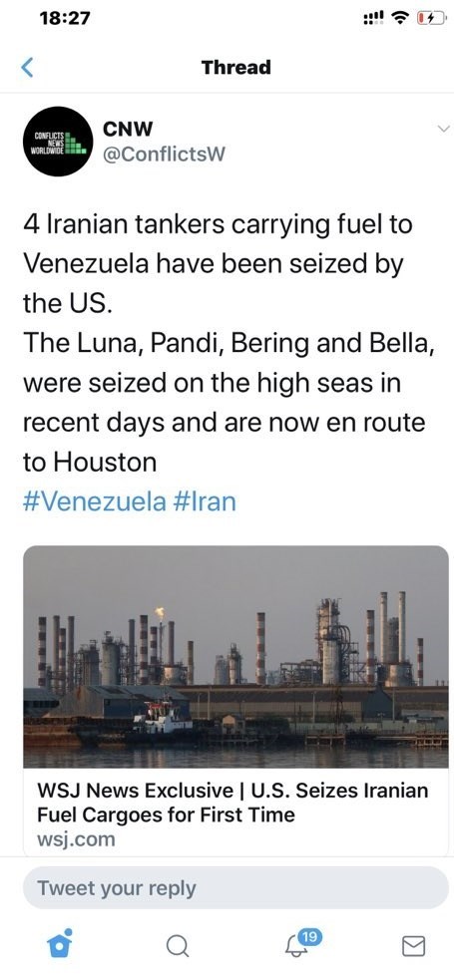
Task: Open the CNW profile avatar
Action: point(58,142)
